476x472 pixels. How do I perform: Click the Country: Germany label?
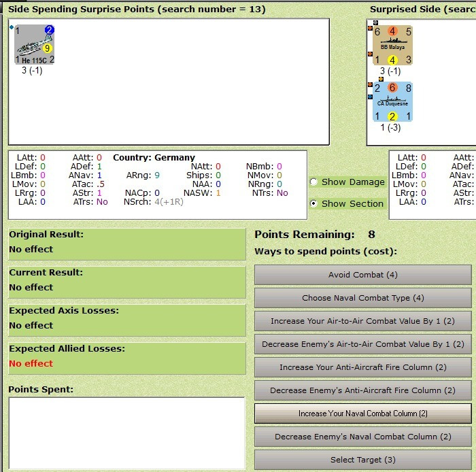click(x=154, y=158)
